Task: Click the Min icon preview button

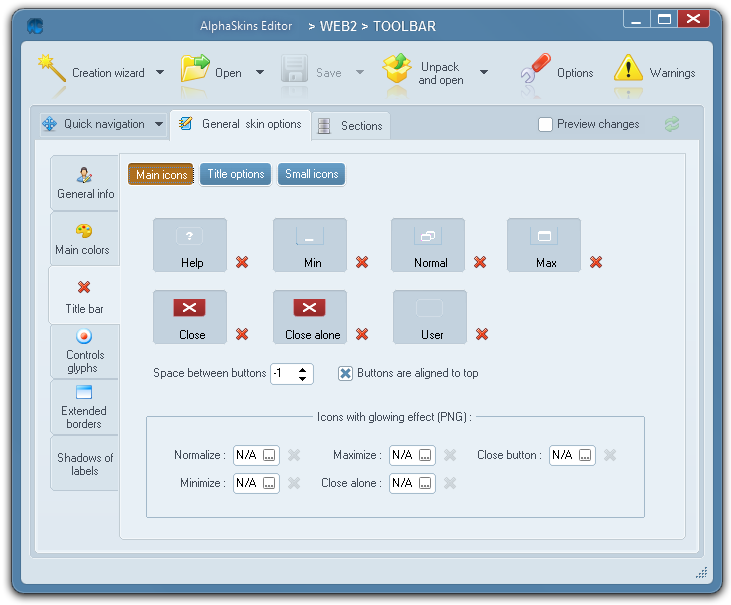Action: pos(310,245)
